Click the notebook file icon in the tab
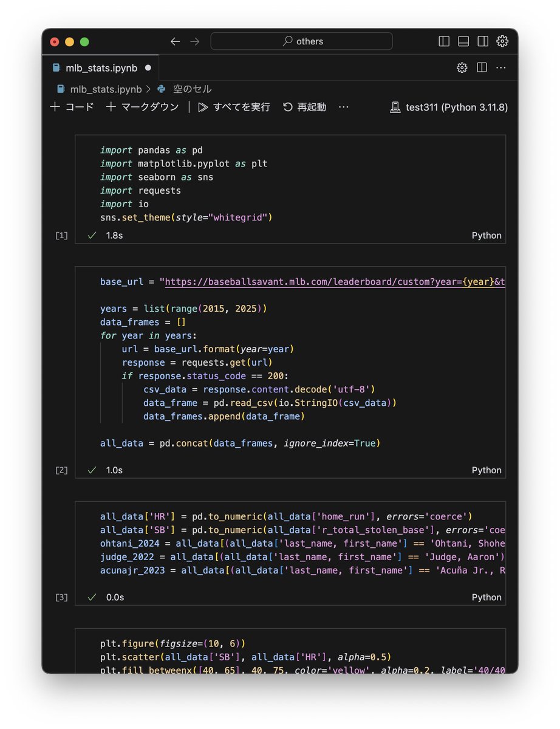Viewport: 560px width, 729px height. pyautogui.click(x=56, y=67)
